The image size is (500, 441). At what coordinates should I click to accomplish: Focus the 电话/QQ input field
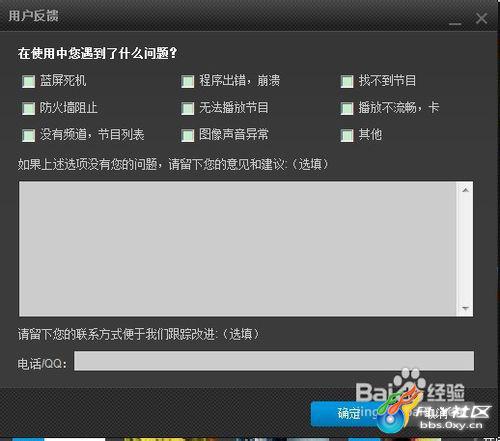point(274,360)
